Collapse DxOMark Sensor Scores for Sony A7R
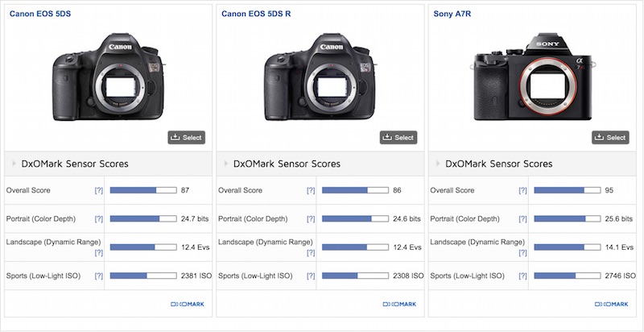Screen dimensions: 644x332 [x=532, y=164]
